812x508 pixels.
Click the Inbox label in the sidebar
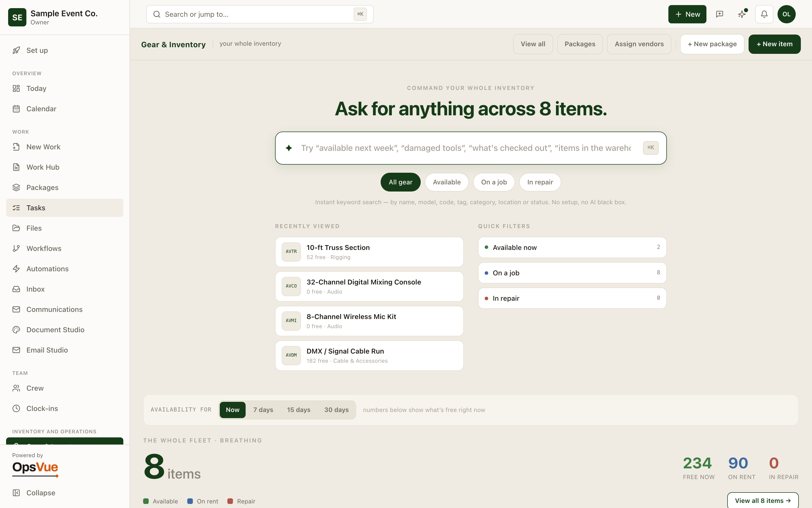point(36,289)
